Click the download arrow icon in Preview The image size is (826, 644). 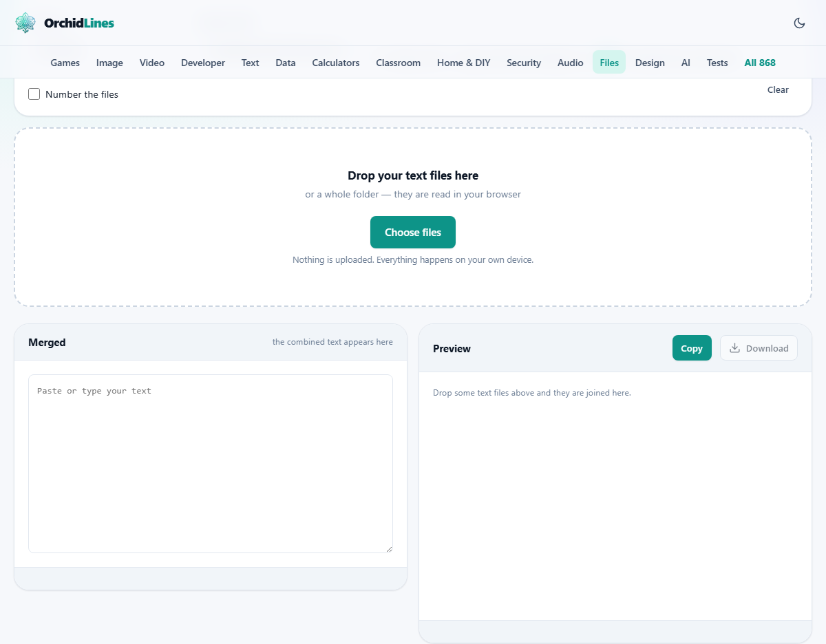(x=734, y=348)
